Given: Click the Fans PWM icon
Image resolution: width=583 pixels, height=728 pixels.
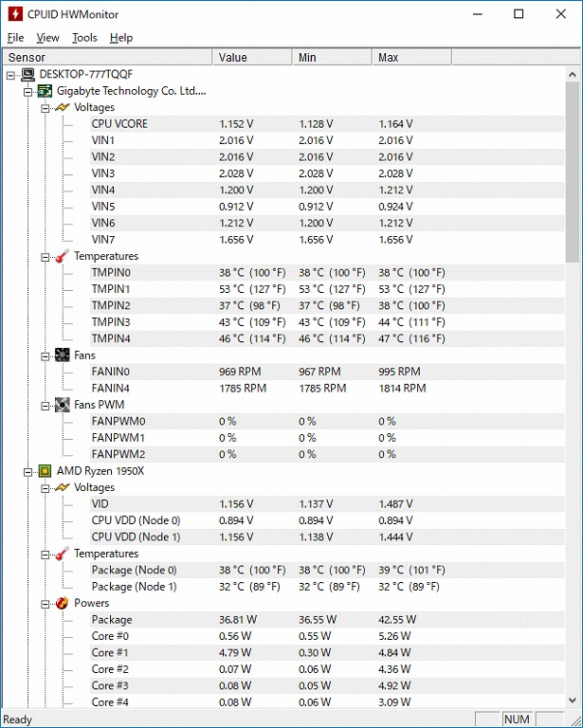Looking at the screenshot, I should point(63,405).
